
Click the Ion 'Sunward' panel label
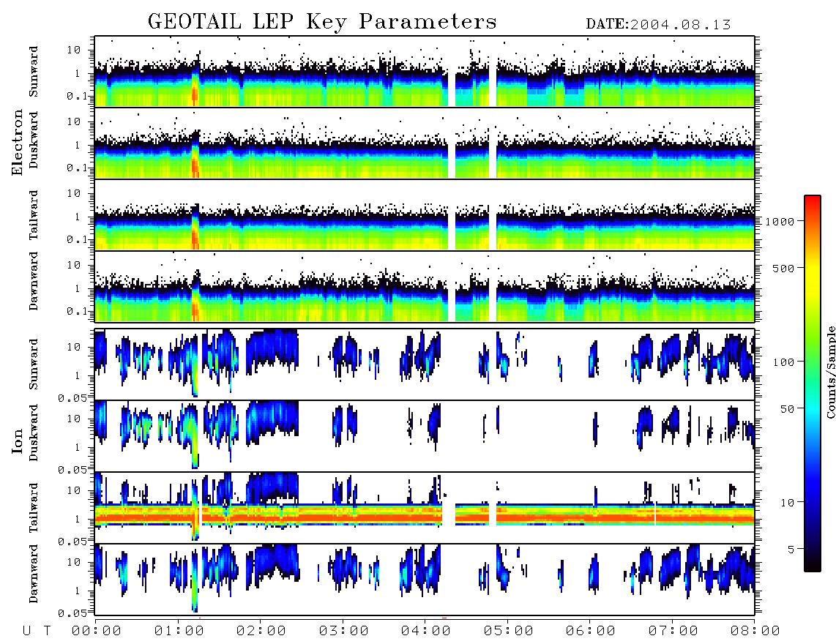(34, 364)
